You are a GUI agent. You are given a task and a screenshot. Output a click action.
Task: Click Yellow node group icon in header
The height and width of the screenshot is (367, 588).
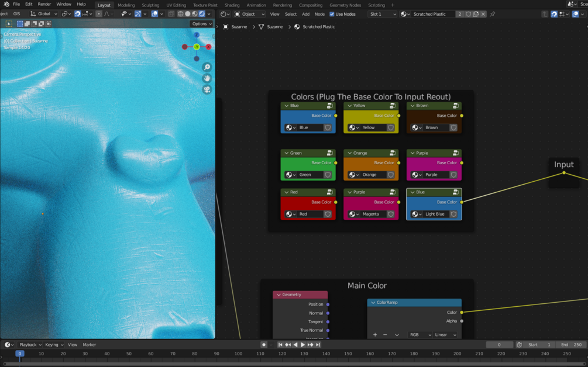pos(393,106)
